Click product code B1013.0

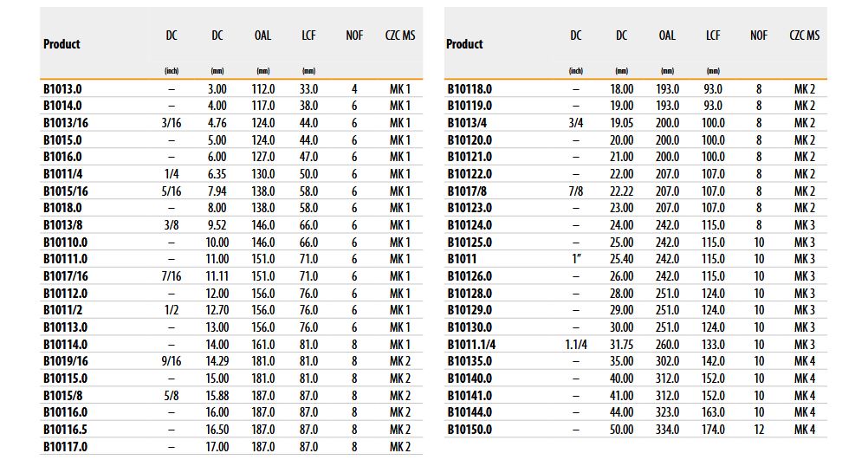tap(62, 88)
